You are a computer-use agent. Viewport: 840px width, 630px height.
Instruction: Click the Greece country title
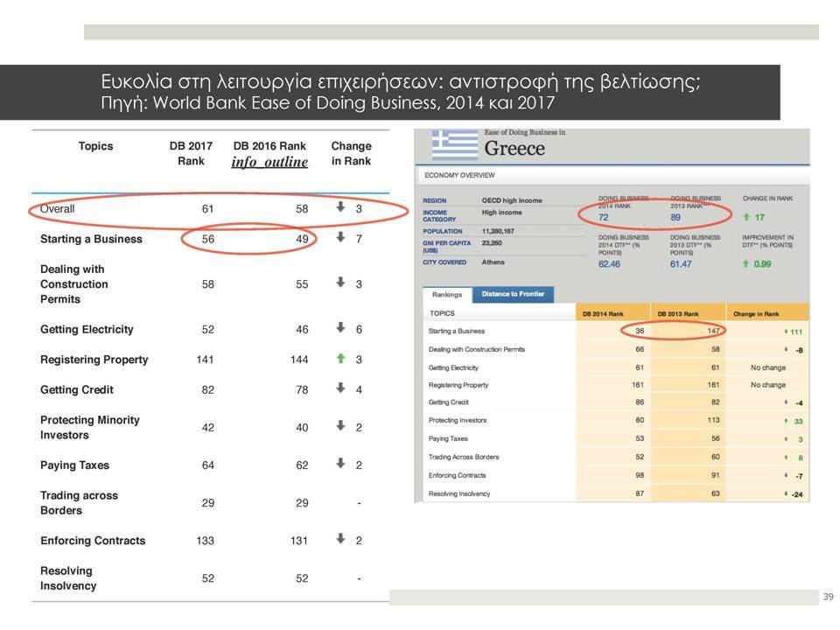[x=514, y=149]
